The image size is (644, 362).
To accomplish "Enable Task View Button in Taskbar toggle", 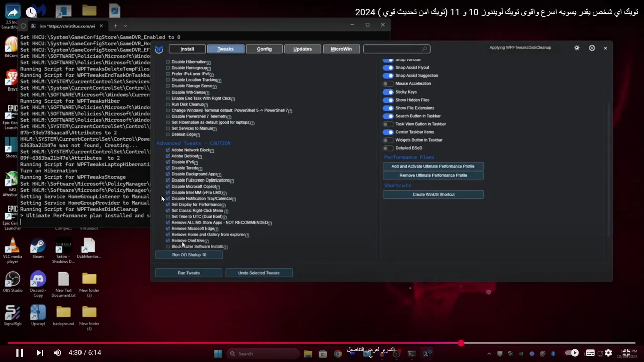I will (x=388, y=124).
